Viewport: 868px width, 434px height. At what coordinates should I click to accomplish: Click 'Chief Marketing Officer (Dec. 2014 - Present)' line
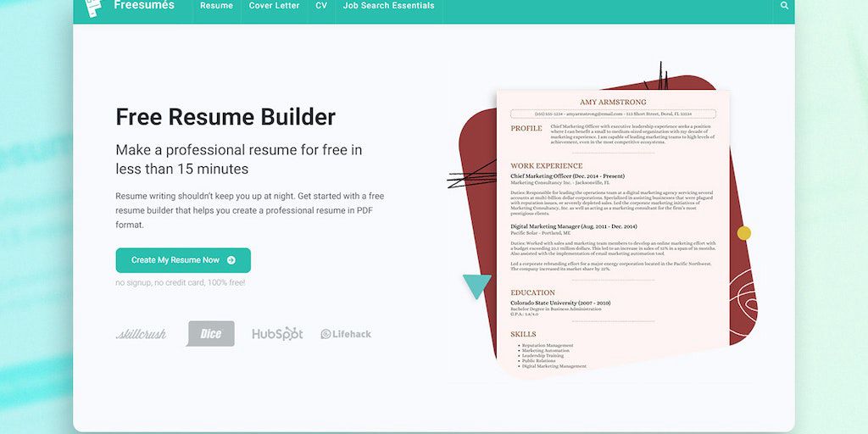point(567,176)
